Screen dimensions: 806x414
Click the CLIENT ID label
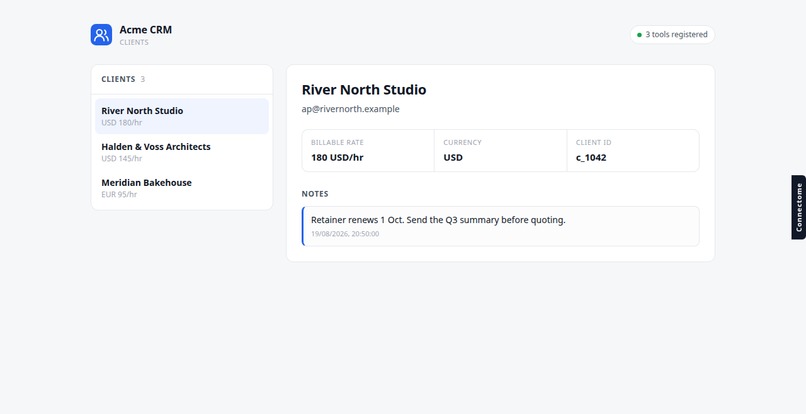594,142
